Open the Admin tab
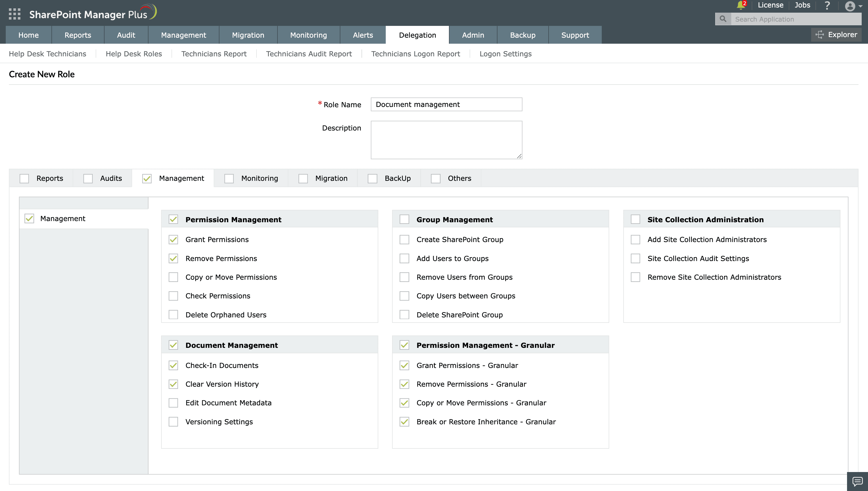Screen dimensions: 868x491 click(473, 35)
